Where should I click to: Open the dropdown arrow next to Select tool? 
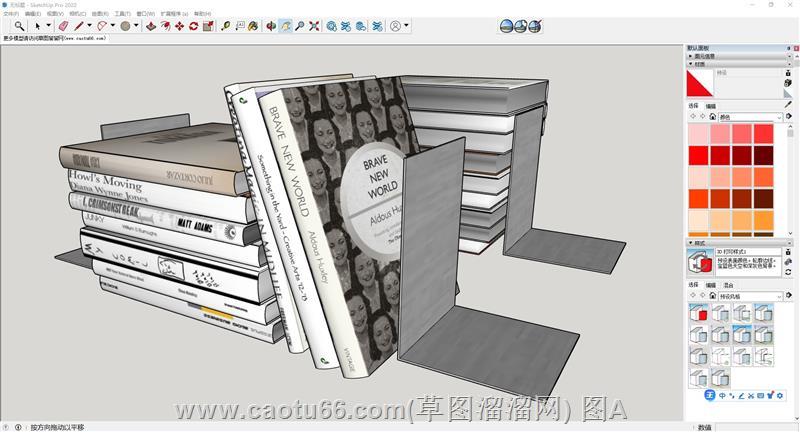[49, 26]
